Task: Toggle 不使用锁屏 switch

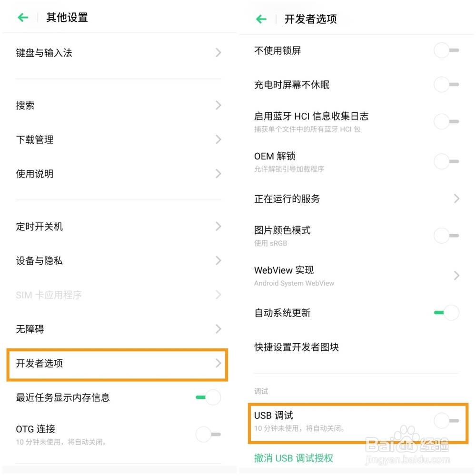Action: click(446, 50)
